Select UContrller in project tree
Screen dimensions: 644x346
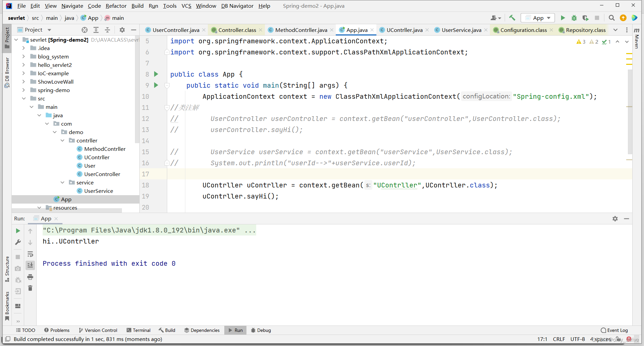tap(97, 157)
